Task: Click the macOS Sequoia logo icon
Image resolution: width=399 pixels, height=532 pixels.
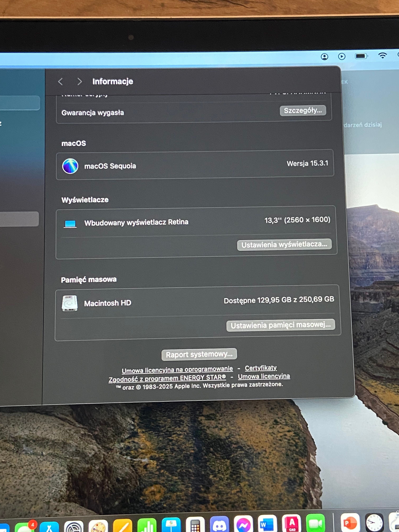Action: [70, 166]
